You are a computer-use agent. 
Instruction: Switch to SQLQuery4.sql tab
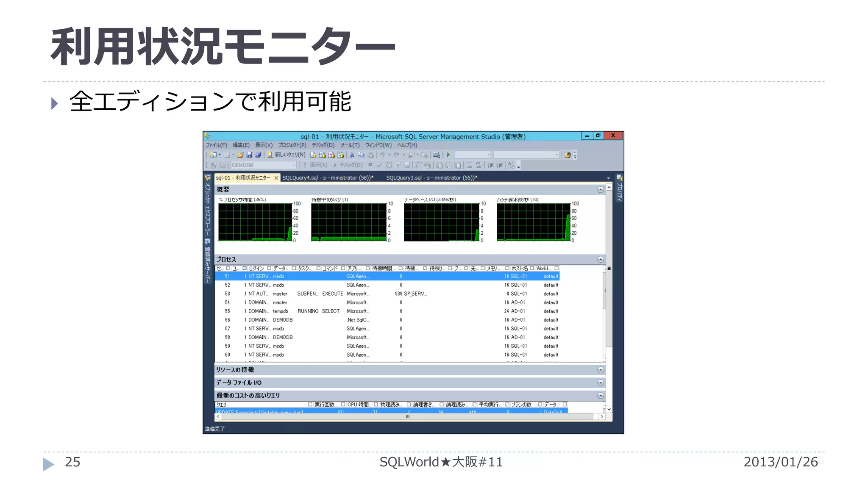[x=328, y=178]
